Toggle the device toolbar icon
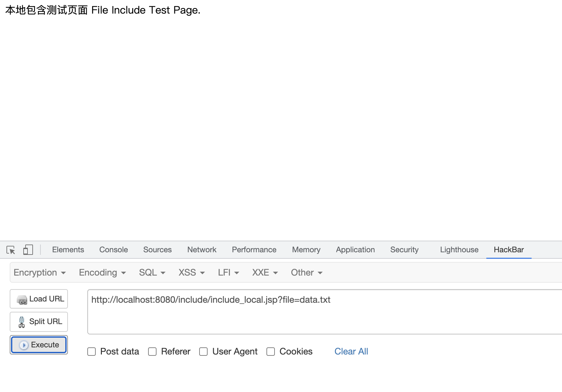Viewport: 562px width, 392px height. click(x=28, y=250)
